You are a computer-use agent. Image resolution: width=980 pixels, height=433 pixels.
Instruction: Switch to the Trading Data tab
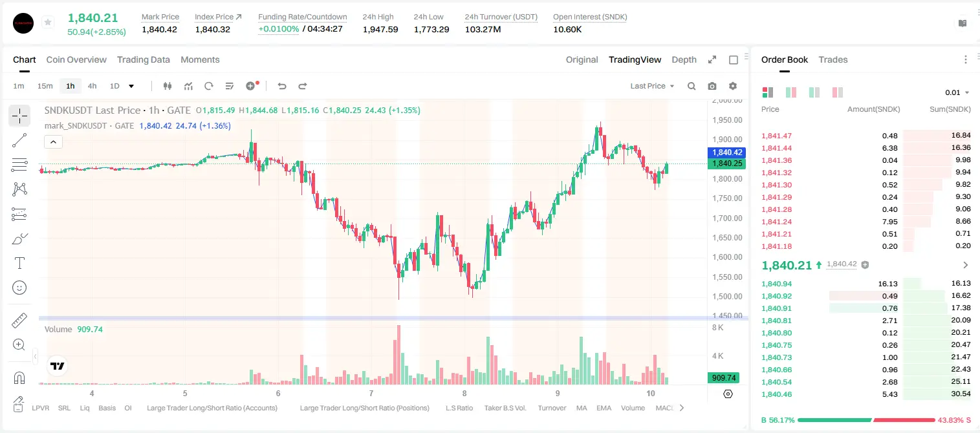[144, 59]
